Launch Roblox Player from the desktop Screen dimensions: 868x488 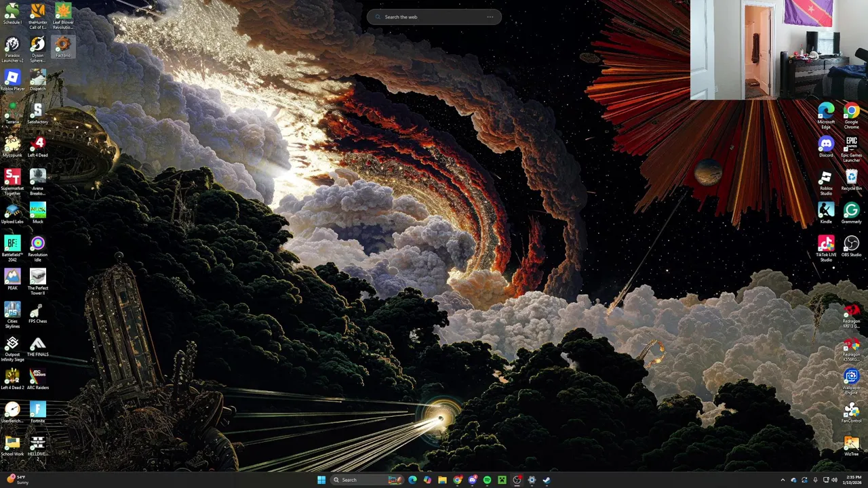tap(12, 81)
